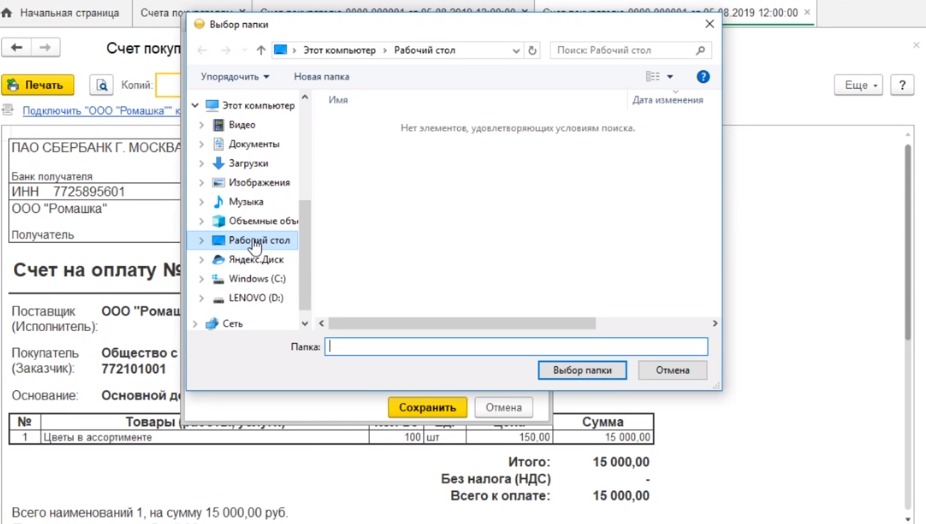
Task: Click the refresh icon beside address bar
Action: [x=532, y=51]
